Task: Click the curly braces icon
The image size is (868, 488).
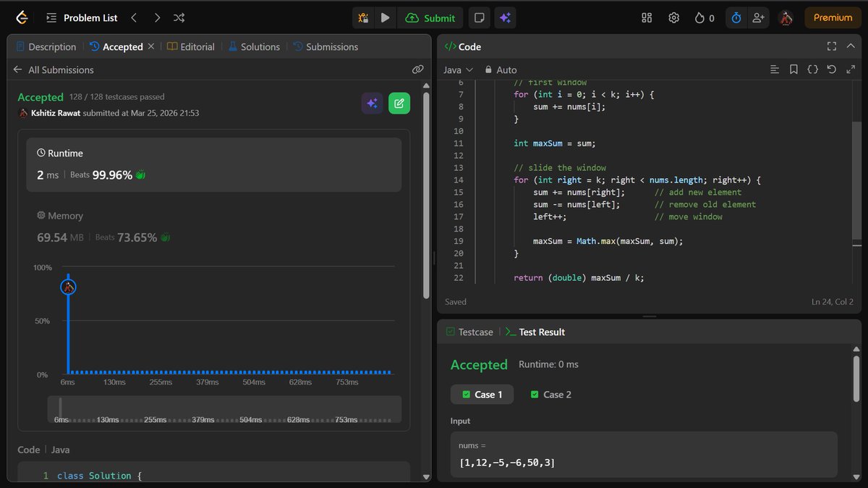Action: coord(812,70)
